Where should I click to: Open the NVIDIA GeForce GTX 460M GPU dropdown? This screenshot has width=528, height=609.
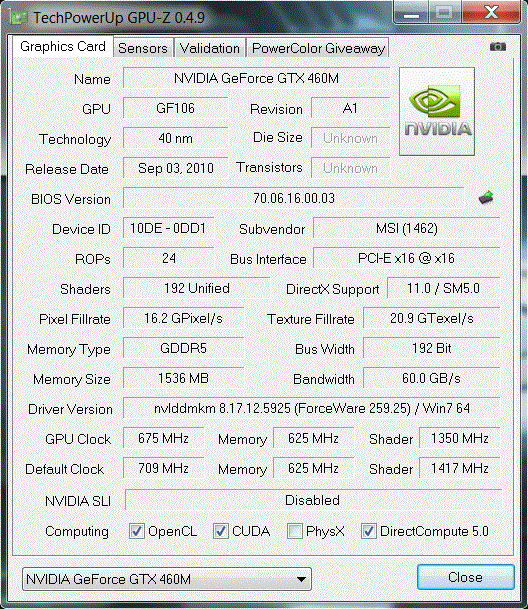point(167,579)
